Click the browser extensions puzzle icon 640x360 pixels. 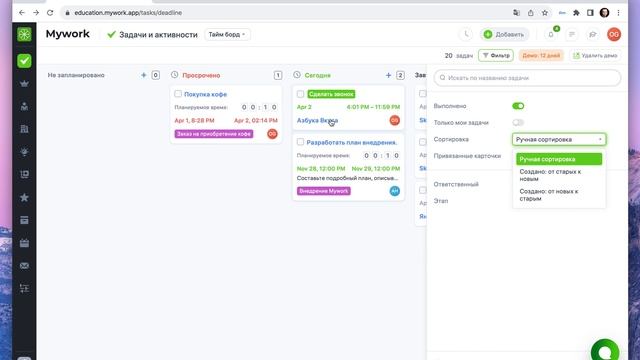click(576, 13)
